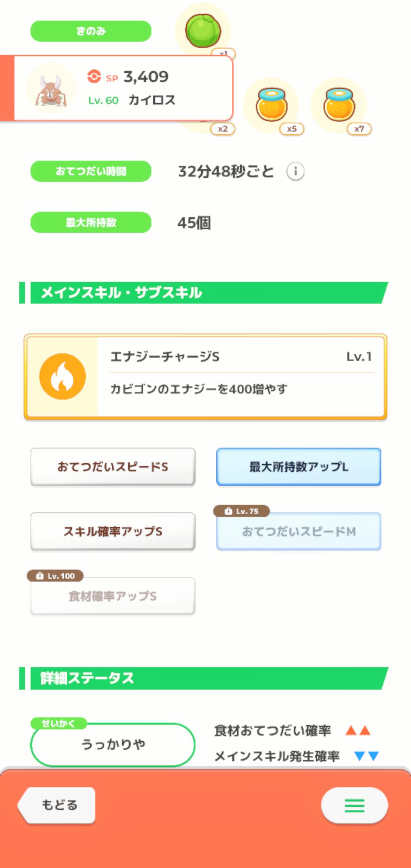Screen dimensions: 411x868
Task: Tap the honey jar marked x5
Action: (271, 105)
